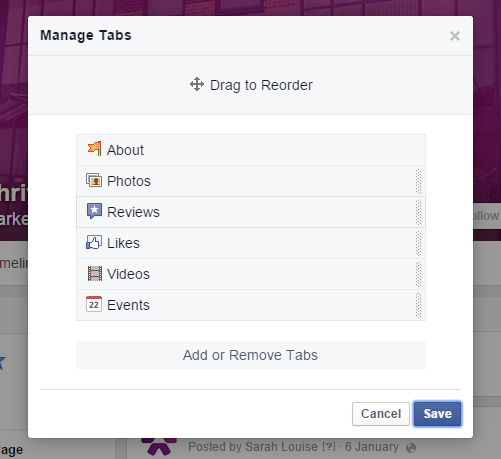Screen dimensions: 501x459
Task: Click the [?] help link after Sarah Louise
Action: coord(329,447)
